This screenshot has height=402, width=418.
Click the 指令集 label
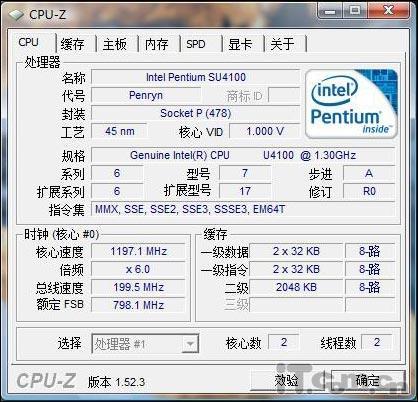pyautogui.click(x=67, y=210)
